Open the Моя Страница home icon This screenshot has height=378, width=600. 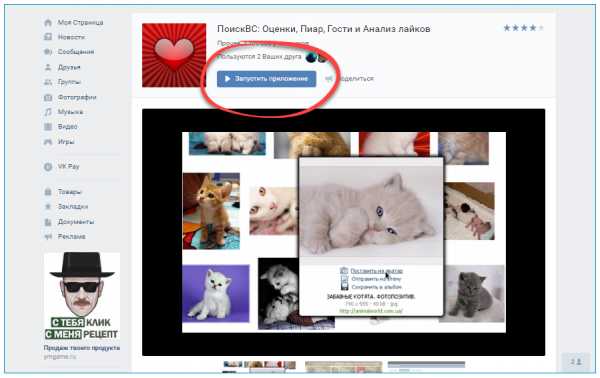(48, 23)
